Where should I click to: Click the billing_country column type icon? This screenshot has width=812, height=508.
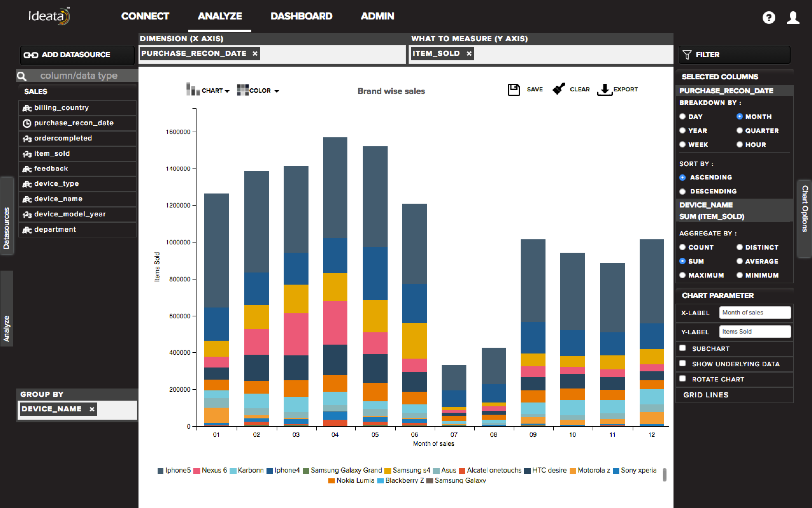(x=27, y=108)
